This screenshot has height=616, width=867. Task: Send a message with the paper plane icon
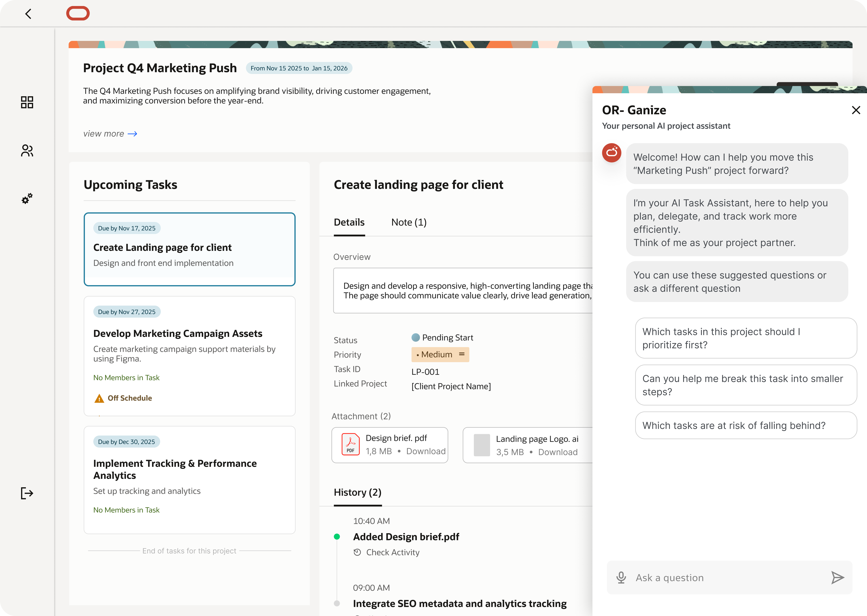(x=838, y=577)
